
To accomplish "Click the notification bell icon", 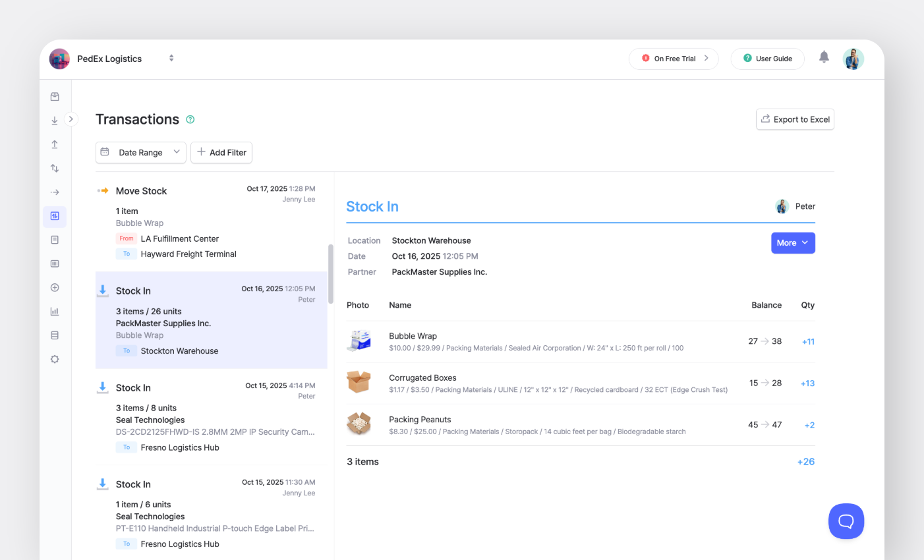I will 824,57.
